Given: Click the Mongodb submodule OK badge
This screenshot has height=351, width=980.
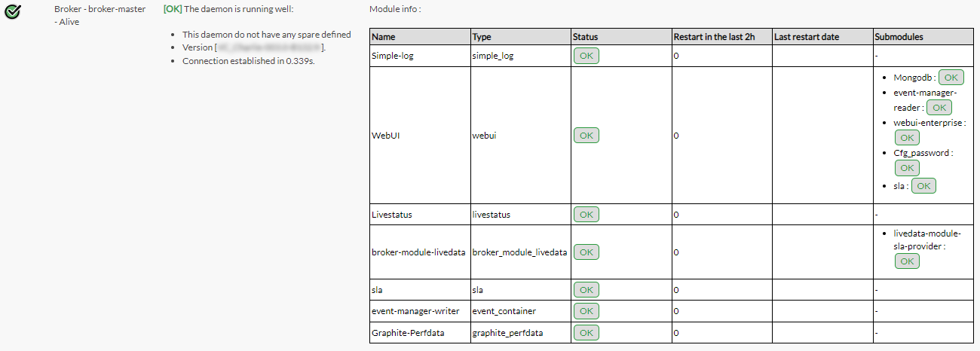Looking at the screenshot, I should pos(951,78).
